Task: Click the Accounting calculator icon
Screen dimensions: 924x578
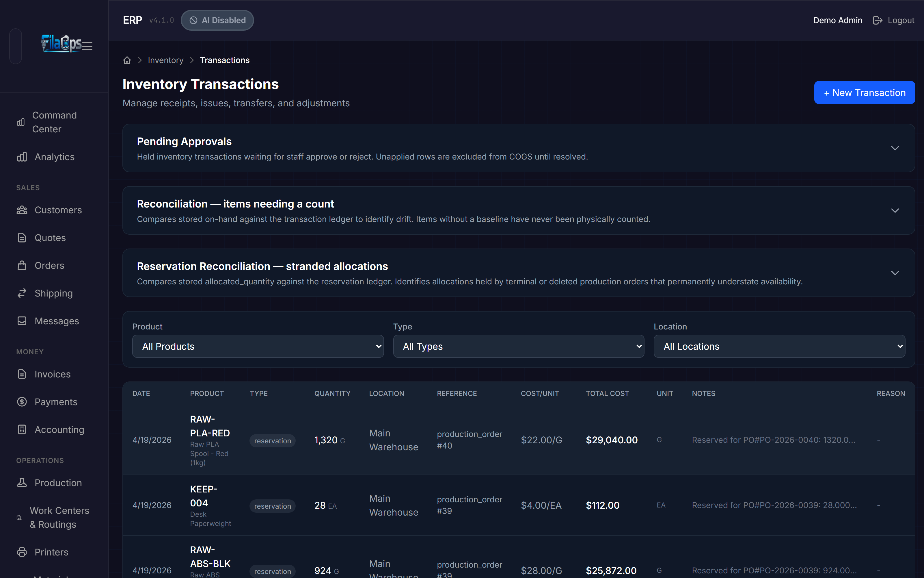Action: [22, 429]
